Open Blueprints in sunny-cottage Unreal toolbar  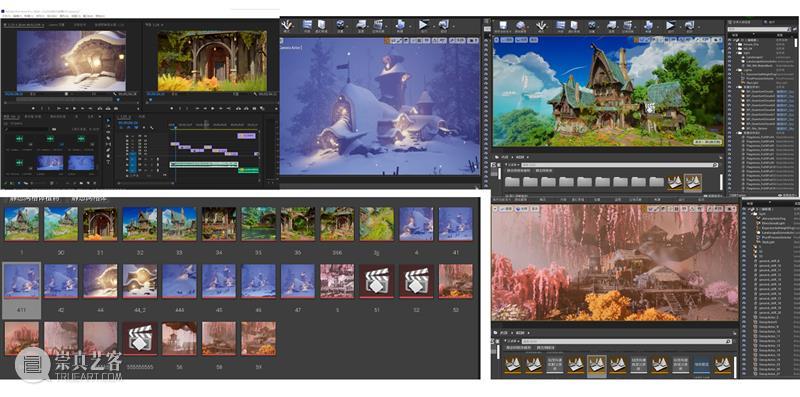611,26
